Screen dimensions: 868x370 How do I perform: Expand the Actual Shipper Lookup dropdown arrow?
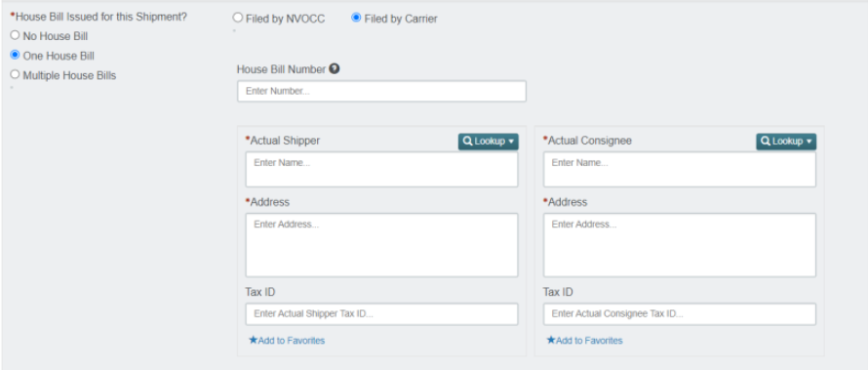[x=510, y=142]
